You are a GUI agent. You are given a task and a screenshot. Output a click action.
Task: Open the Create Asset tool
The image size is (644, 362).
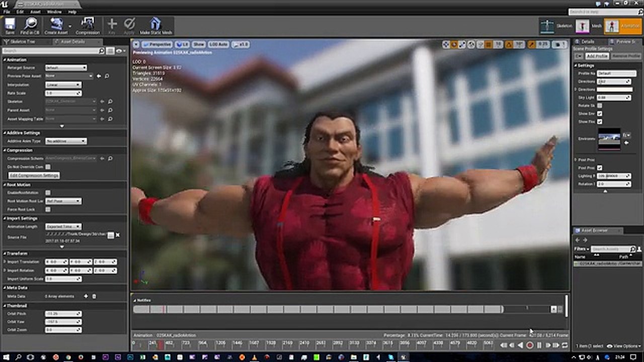click(56, 26)
